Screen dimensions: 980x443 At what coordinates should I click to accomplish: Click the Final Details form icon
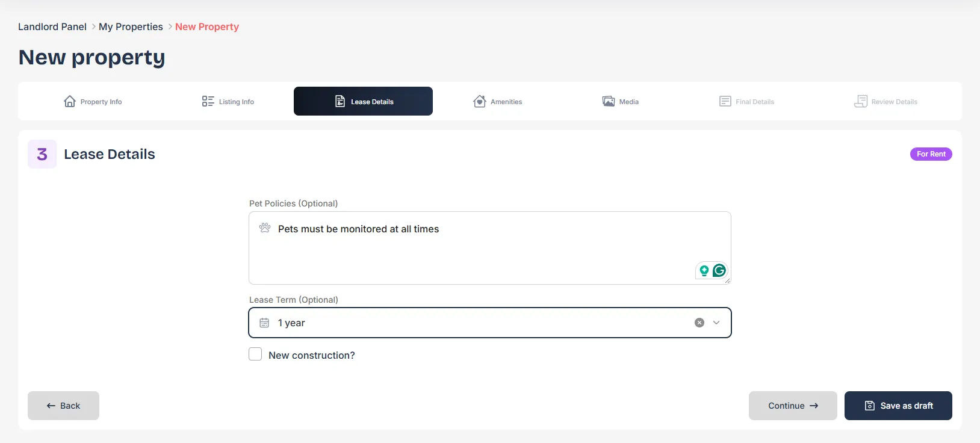coord(725,101)
